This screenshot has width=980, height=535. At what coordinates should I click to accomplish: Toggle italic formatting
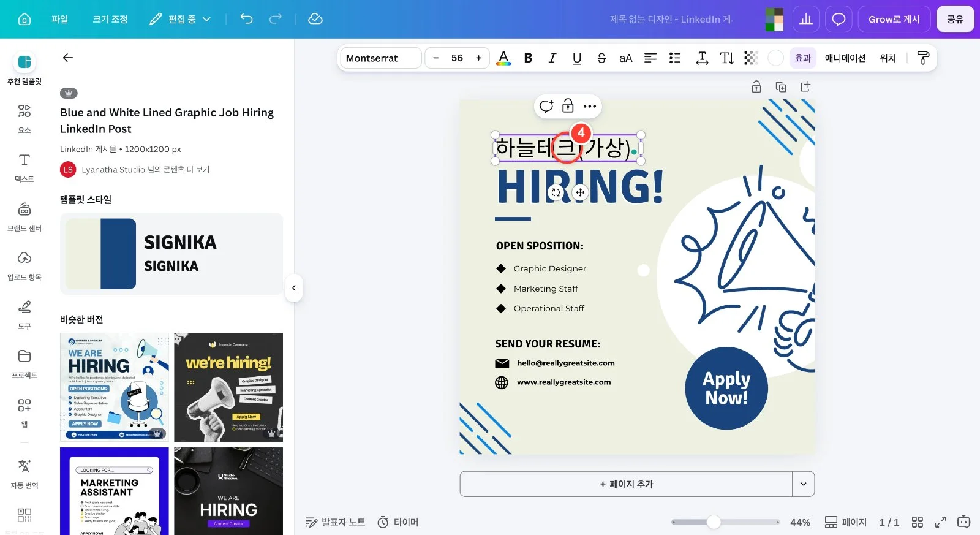(552, 58)
